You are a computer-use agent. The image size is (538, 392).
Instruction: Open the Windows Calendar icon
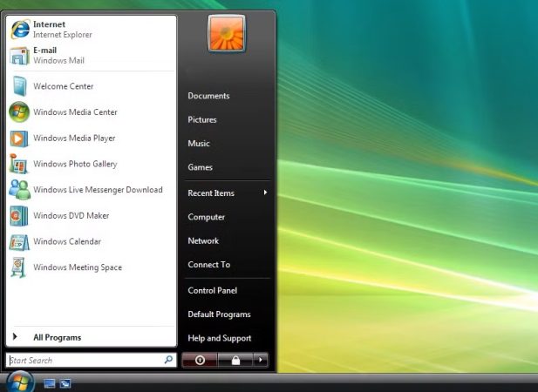19,241
